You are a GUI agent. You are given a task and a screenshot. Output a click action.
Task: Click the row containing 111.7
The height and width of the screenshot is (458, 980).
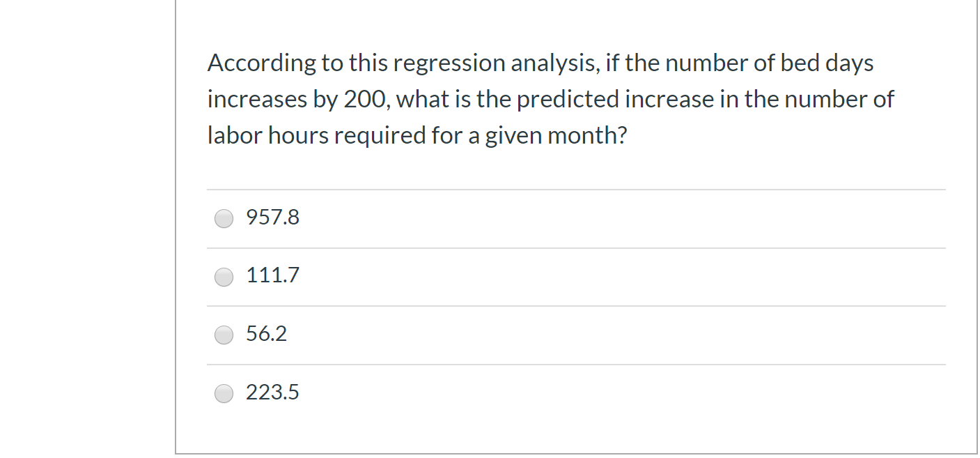[x=488, y=276]
